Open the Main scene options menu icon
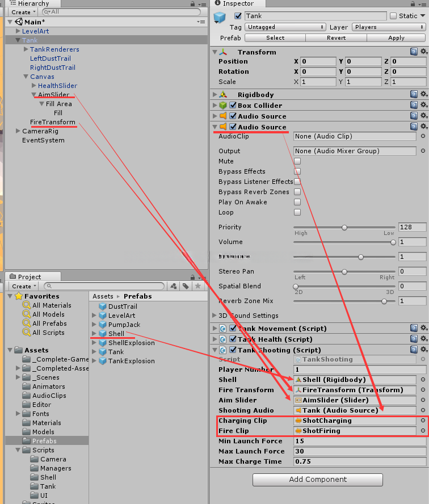This screenshot has width=429, height=504. point(201,22)
